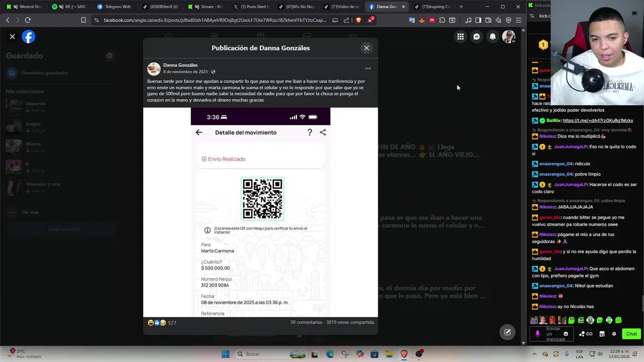Open Kick chat shop storefront icon
Screen dimensions: 644x362
[x=602, y=334]
